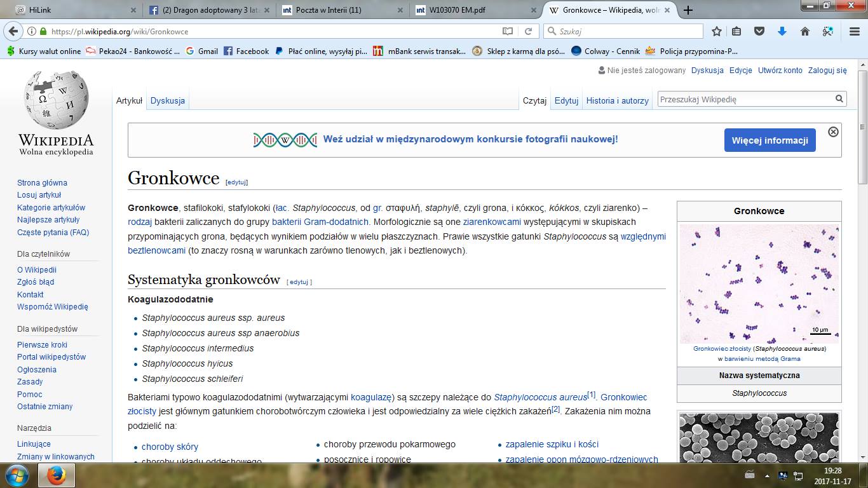
Task: Open Kursy walut online bookmark
Action: (x=43, y=51)
